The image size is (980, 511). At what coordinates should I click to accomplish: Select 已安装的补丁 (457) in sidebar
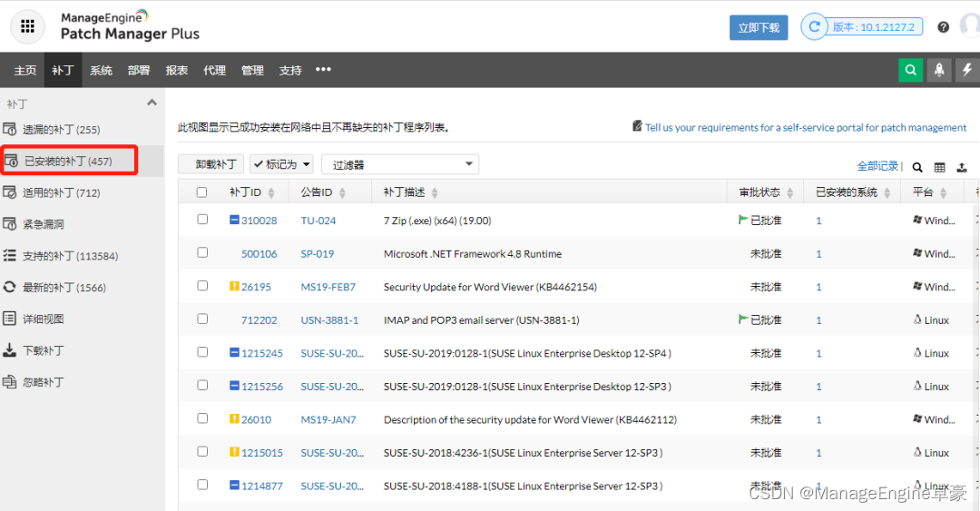(x=69, y=161)
